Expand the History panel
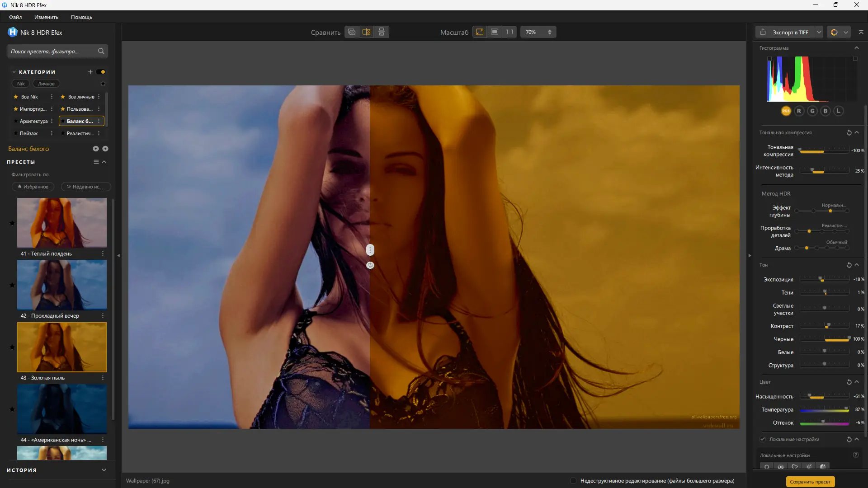Viewport: 868px width, 488px height. coord(104,470)
